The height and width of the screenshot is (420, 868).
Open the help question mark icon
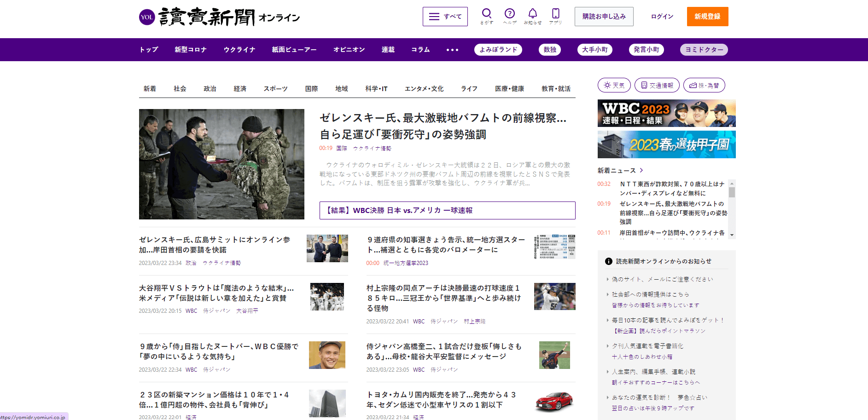510,16
